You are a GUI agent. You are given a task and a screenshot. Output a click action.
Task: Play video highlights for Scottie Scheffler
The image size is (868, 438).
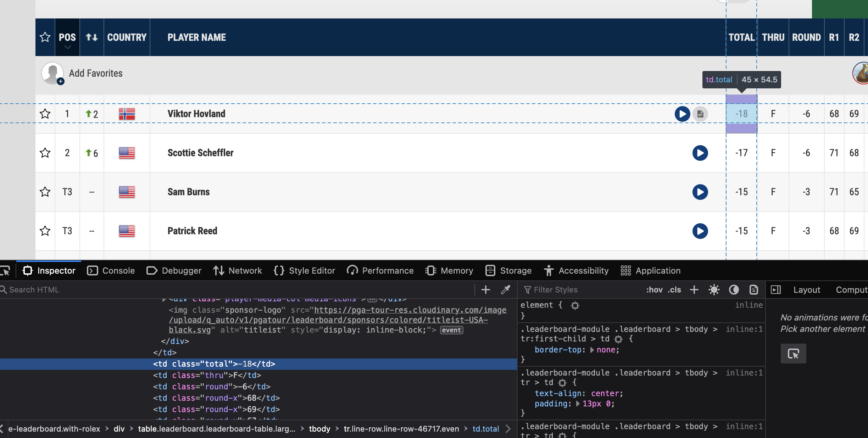tap(700, 153)
